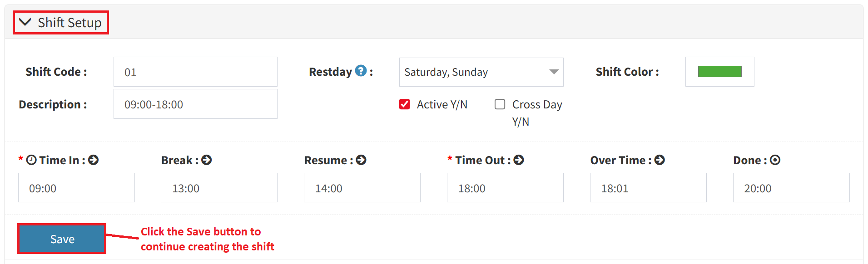Open the Restday dropdown showing Saturday, Sunday
This screenshot has width=868, height=264.
pos(481,72)
